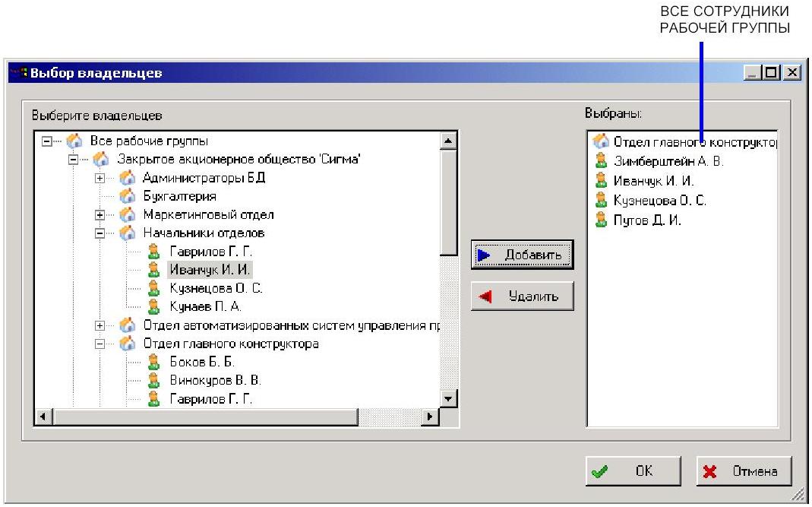The image size is (812, 507).
Task: Collapse the Отдел главного конструктора tree node
Action: (100, 344)
